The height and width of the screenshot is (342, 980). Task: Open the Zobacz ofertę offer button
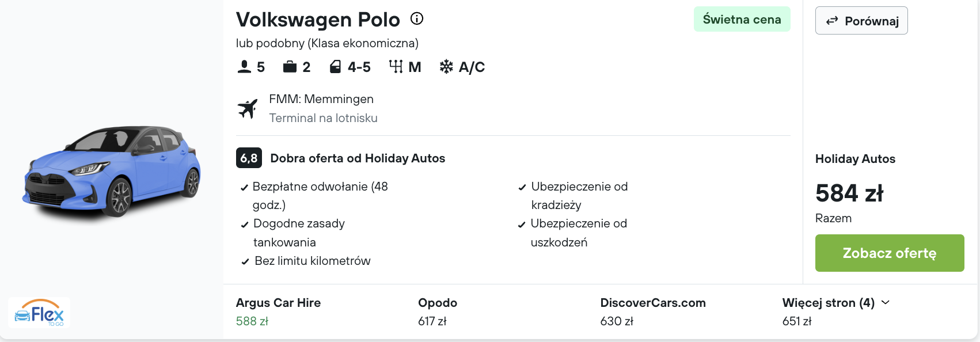tap(890, 253)
